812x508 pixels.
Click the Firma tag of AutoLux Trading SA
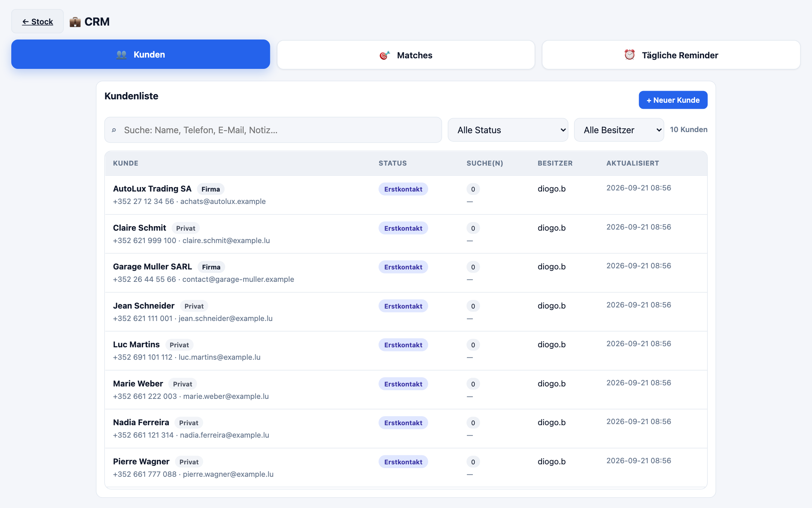coord(211,189)
